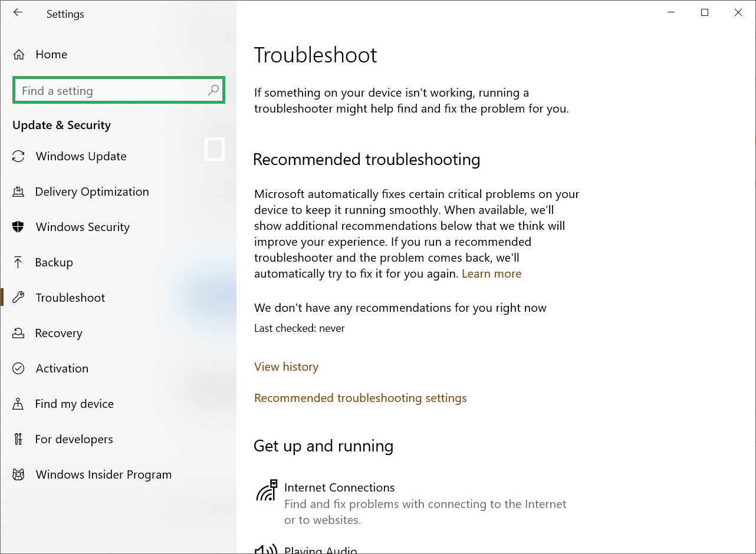Click the back arrow in Settings

tap(17, 12)
